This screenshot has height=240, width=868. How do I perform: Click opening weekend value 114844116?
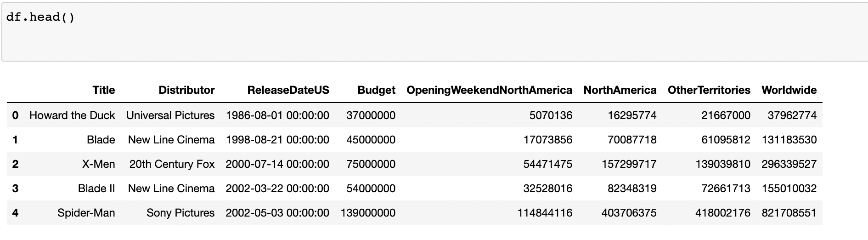coord(545,213)
